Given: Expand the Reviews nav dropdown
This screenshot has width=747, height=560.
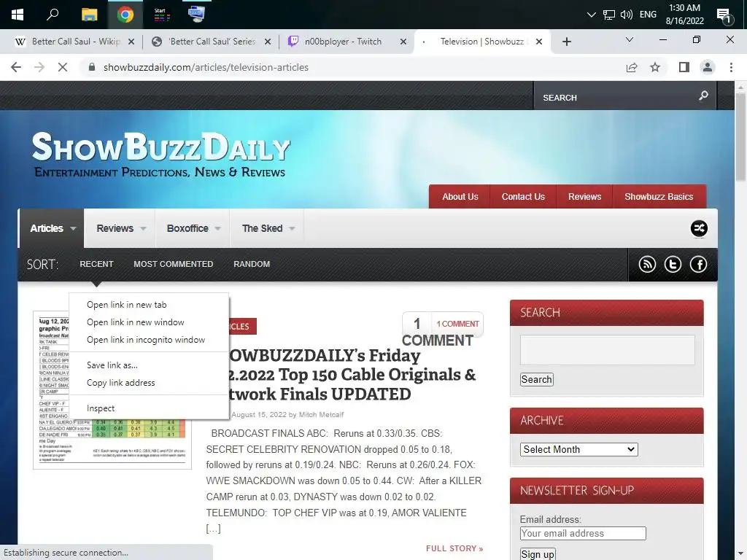Looking at the screenshot, I should coord(120,228).
